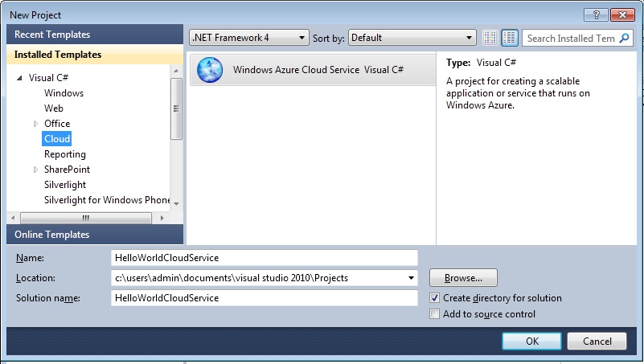The image size is (644, 364).
Task: Click the Browse... button
Action: [x=462, y=278]
